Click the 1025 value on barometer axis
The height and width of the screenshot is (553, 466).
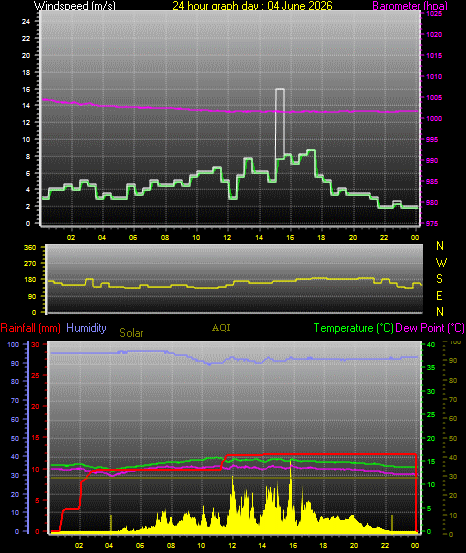tap(434, 14)
